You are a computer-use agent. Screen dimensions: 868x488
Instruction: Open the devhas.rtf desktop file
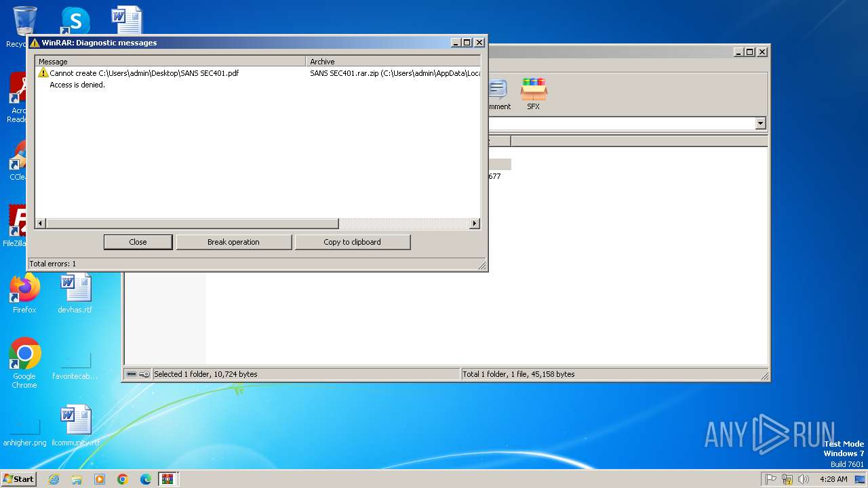[75, 293]
